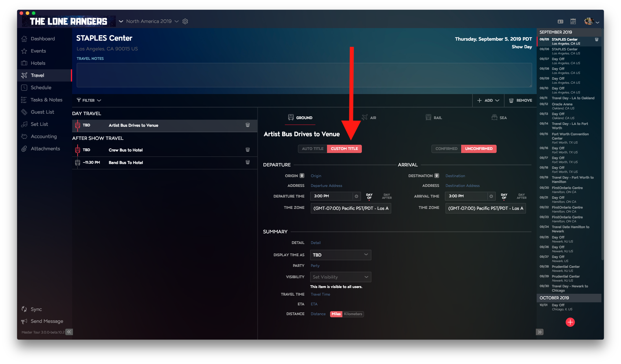
Task: Open Events in sidebar
Action: pos(38,51)
